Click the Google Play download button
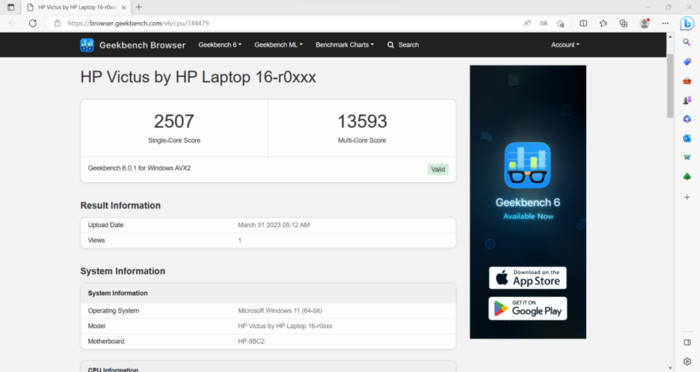The height and width of the screenshot is (372, 700). (528, 309)
